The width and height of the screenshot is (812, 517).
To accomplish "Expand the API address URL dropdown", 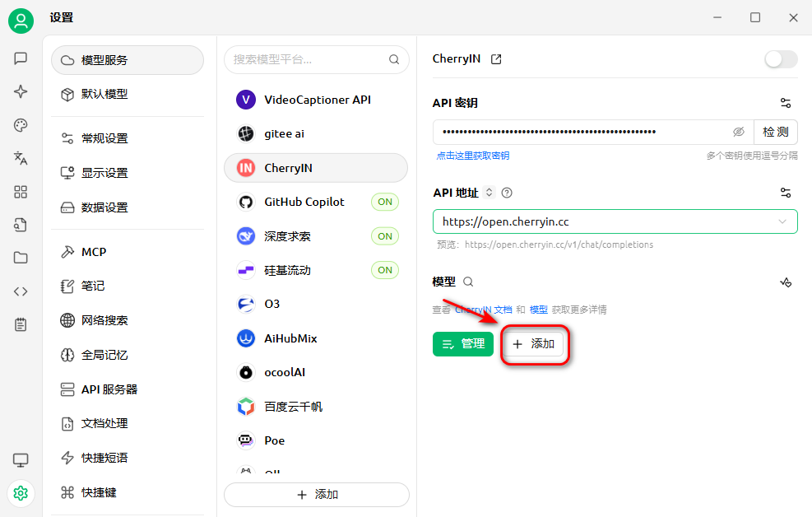I will [782, 221].
